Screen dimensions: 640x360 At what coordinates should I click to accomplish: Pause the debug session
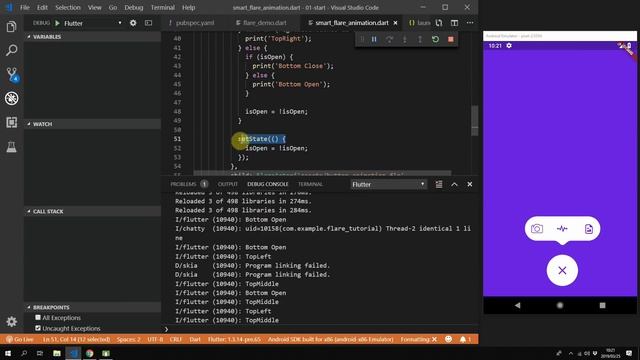click(x=374, y=39)
